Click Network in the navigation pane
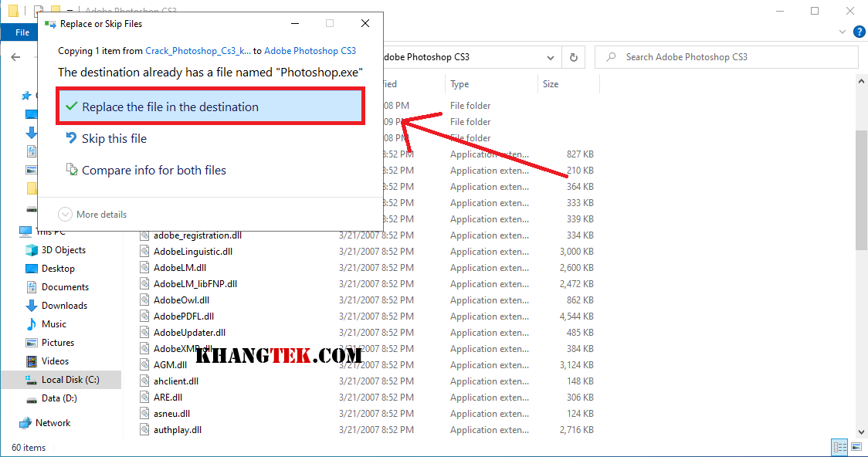 tap(53, 423)
